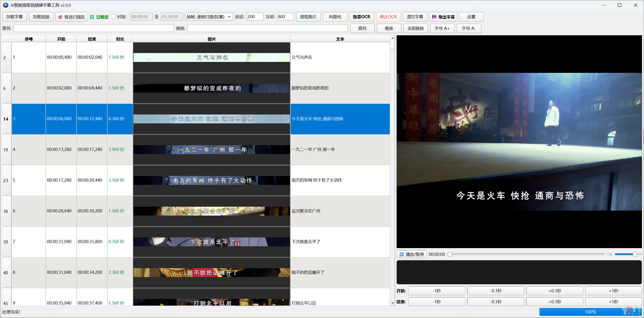Decrease font size with 字号 A-
644x318 pixels.
469,28
